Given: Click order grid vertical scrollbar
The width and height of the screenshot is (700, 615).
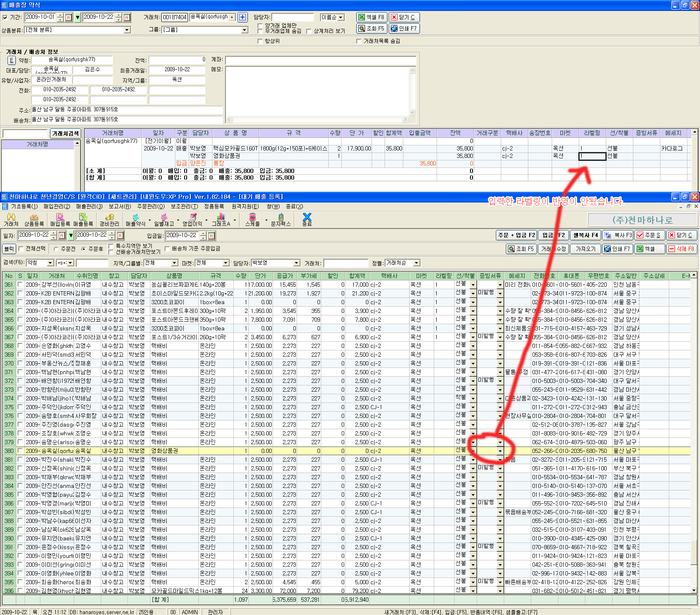Looking at the screenshot, I should pos(694,432).
